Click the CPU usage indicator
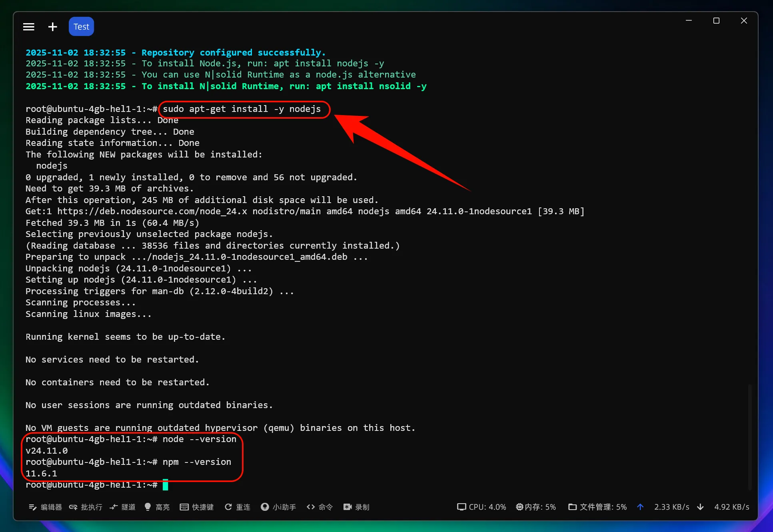 coord(481,507)
